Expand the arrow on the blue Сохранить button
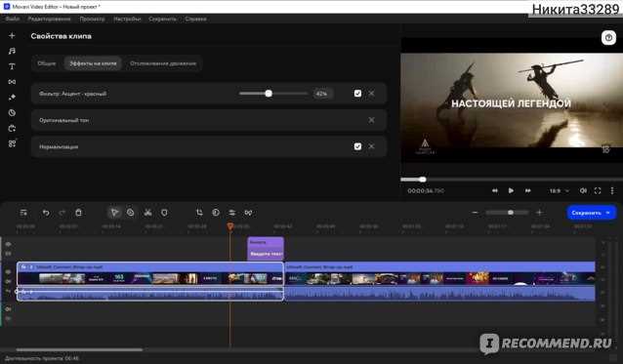 pos(608,213)
